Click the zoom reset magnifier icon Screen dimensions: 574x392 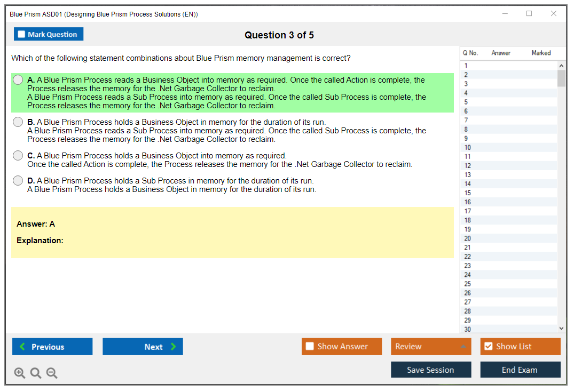36,373
